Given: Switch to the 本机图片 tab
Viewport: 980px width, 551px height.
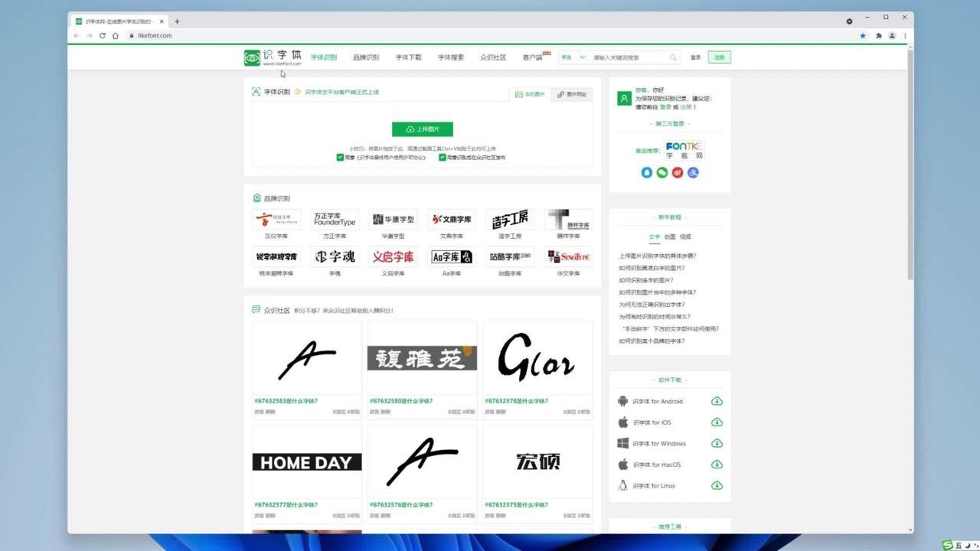Looking at the screenshot, I should click(530, 94).
